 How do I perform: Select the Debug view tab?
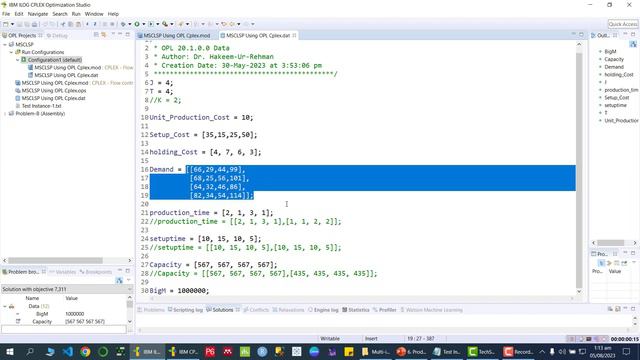57,36
